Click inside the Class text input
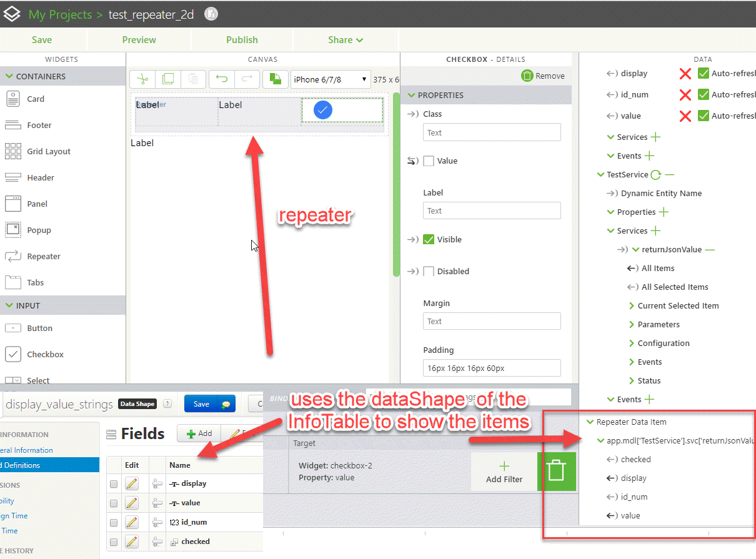The height and width of the screenshot is (559, 756). click(x=491, y=132)
